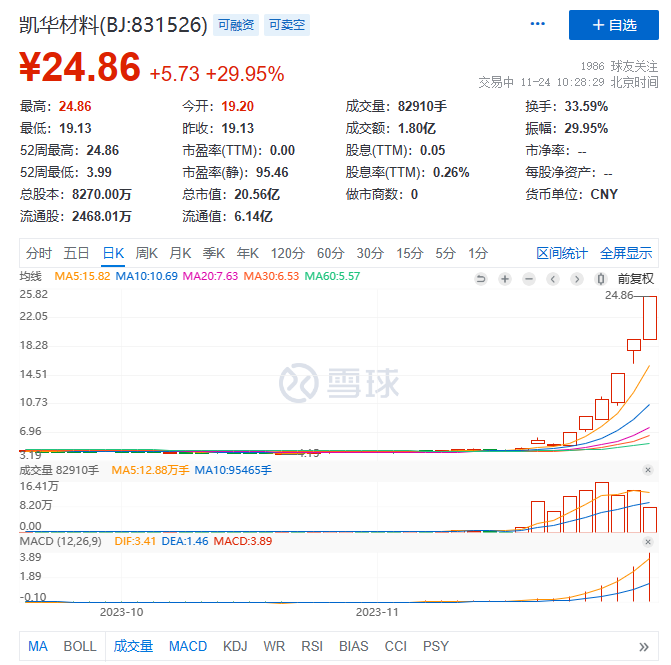Click the current price ¥24.86

80,67
